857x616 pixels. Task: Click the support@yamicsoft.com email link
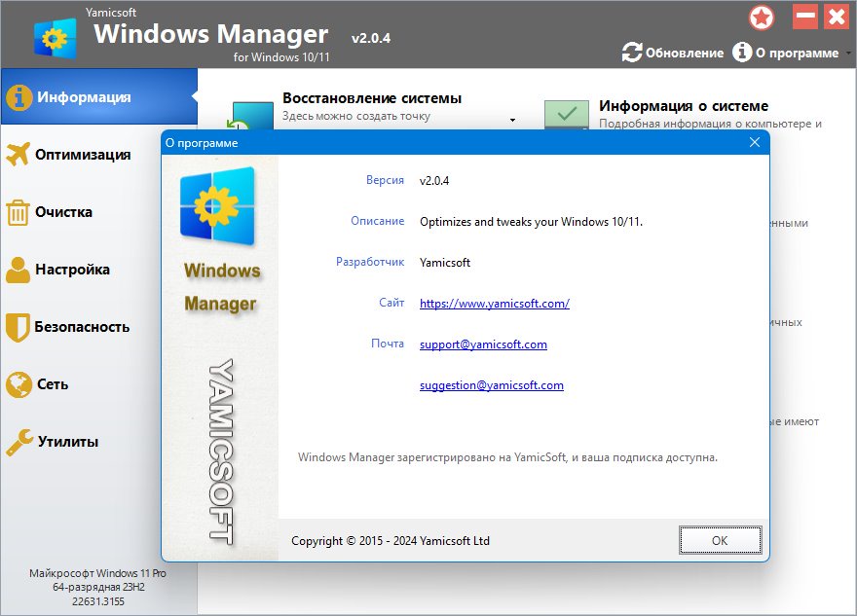click(483, 344)
